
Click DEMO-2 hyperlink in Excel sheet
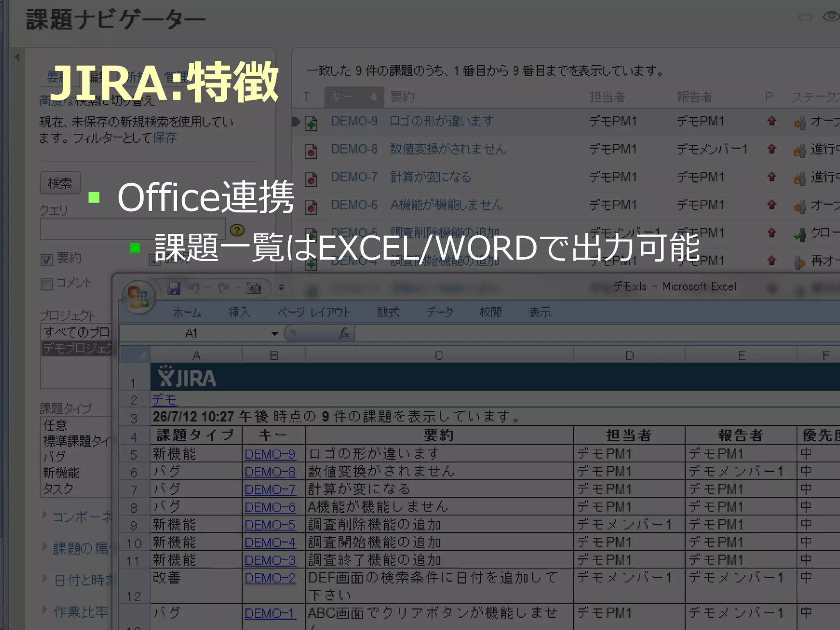pos(270,578)
